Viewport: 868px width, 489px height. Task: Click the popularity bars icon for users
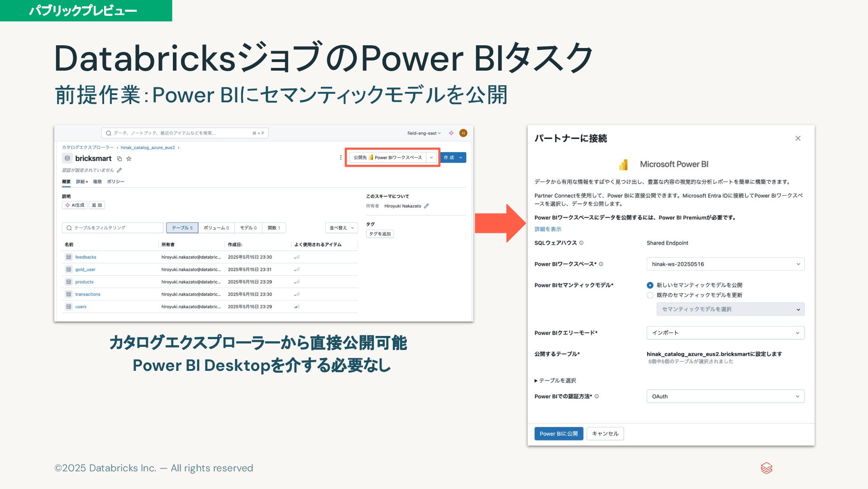pyautogui.click(x=297, y=307)
